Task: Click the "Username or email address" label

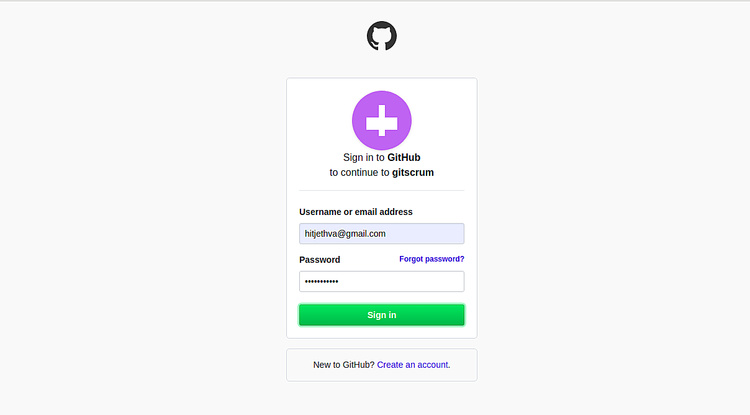Action: tap(355, 212)
